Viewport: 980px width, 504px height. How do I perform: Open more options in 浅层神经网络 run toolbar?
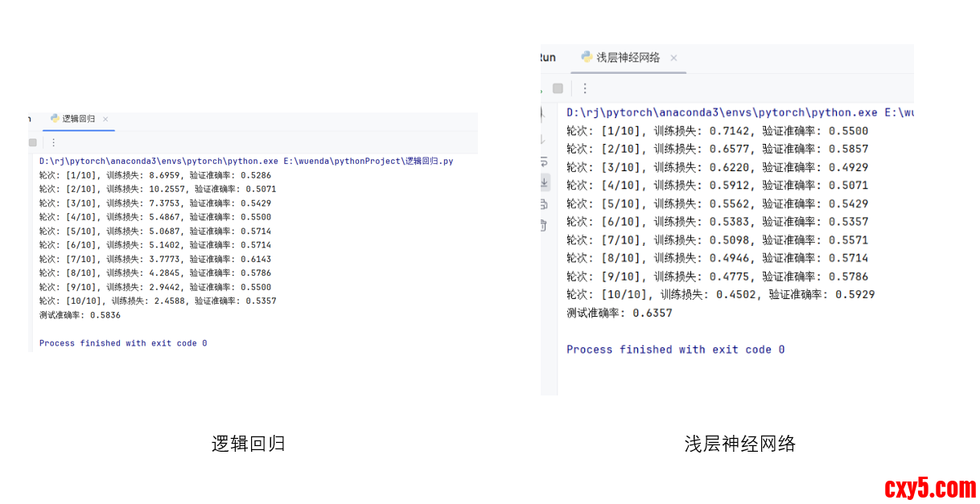click(x=585, y=88)
